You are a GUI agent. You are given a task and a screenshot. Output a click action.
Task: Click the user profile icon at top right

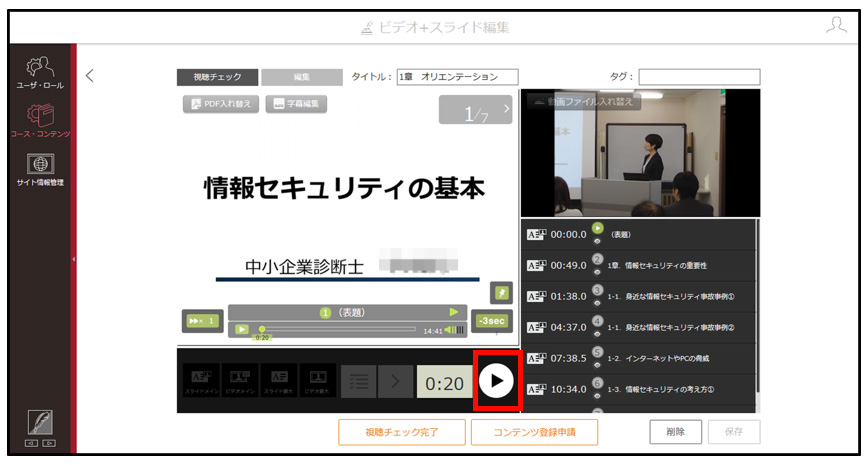[835, 25]
